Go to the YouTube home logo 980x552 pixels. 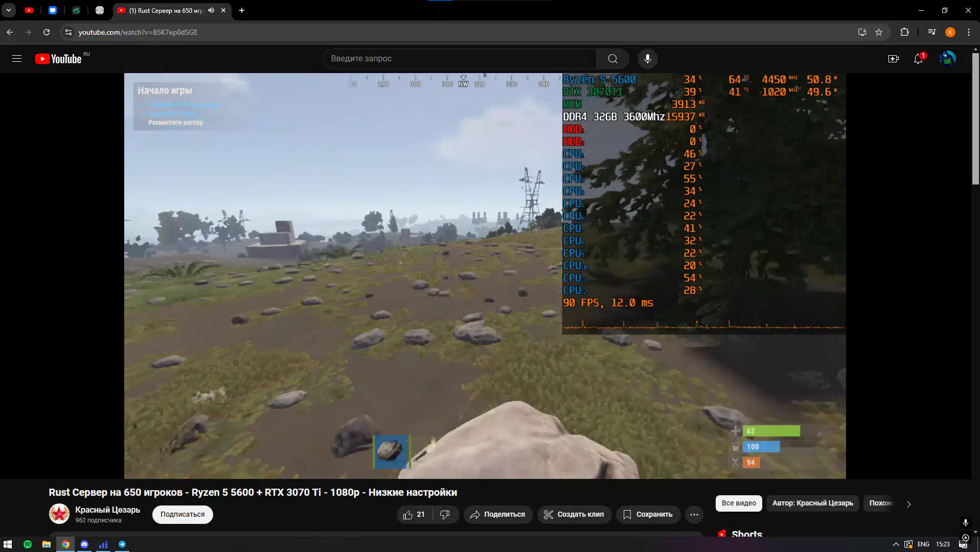click(x=58, y=59)
